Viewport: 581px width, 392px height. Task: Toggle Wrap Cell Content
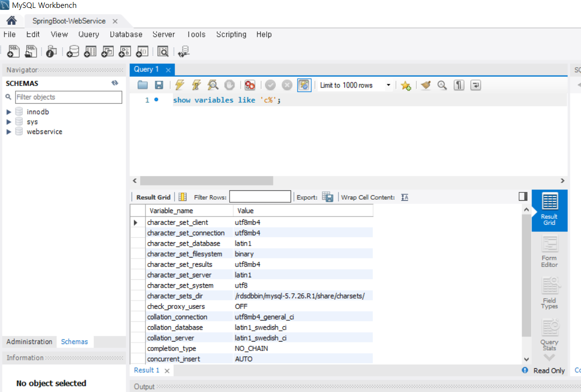tap(405, 197)
